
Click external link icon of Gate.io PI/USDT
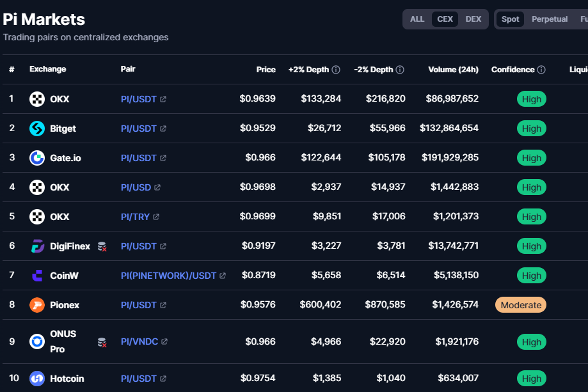coord(163,158)
